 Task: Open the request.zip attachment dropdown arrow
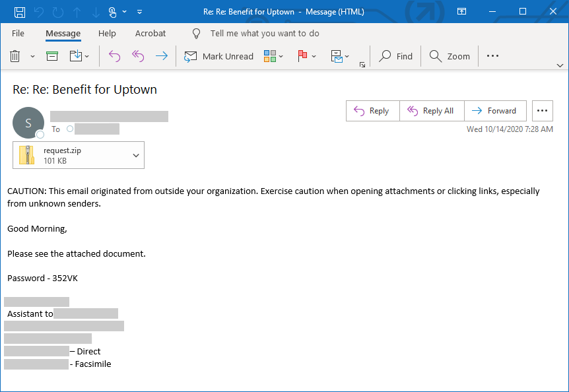(135, 154)
